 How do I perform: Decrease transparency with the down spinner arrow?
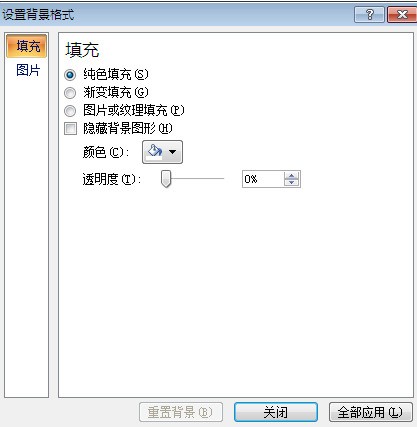pyautogui.click(x=292, y=182)
